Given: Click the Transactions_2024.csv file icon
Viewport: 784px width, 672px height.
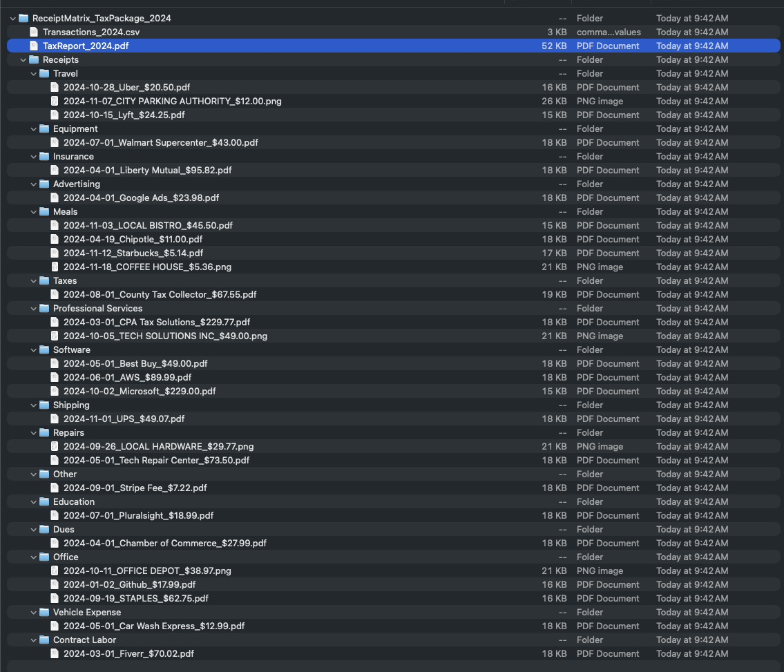Looking at the screenshot, I should pos(34,32).
